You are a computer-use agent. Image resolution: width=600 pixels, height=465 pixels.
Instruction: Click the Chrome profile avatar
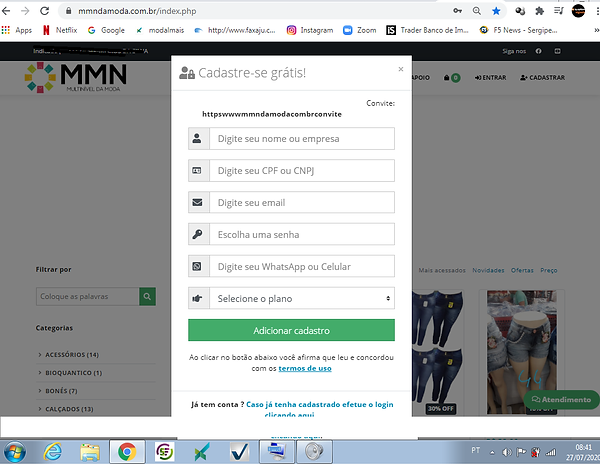tap(578, 11)
